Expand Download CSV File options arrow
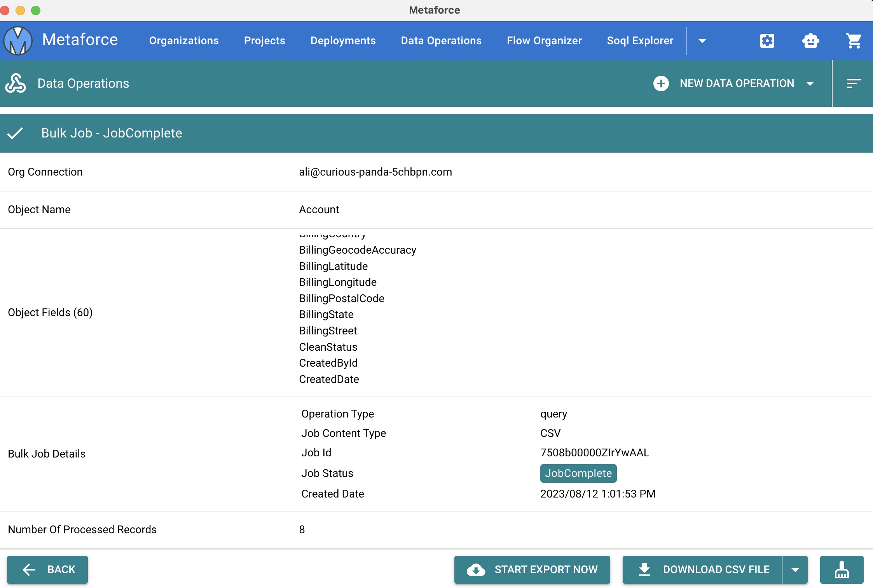Viewport: 873px width, 588px height. [795, 570]
